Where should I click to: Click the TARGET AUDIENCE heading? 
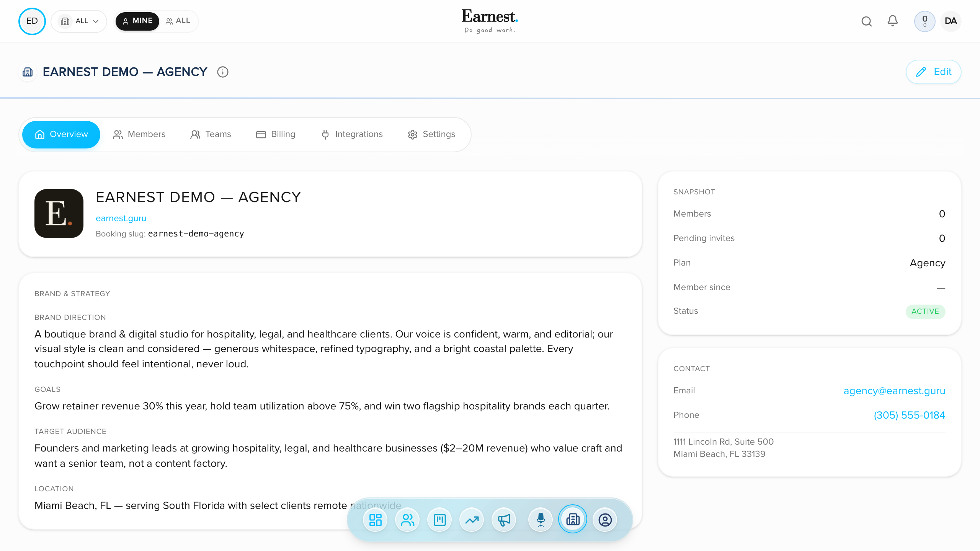point(70,432)
